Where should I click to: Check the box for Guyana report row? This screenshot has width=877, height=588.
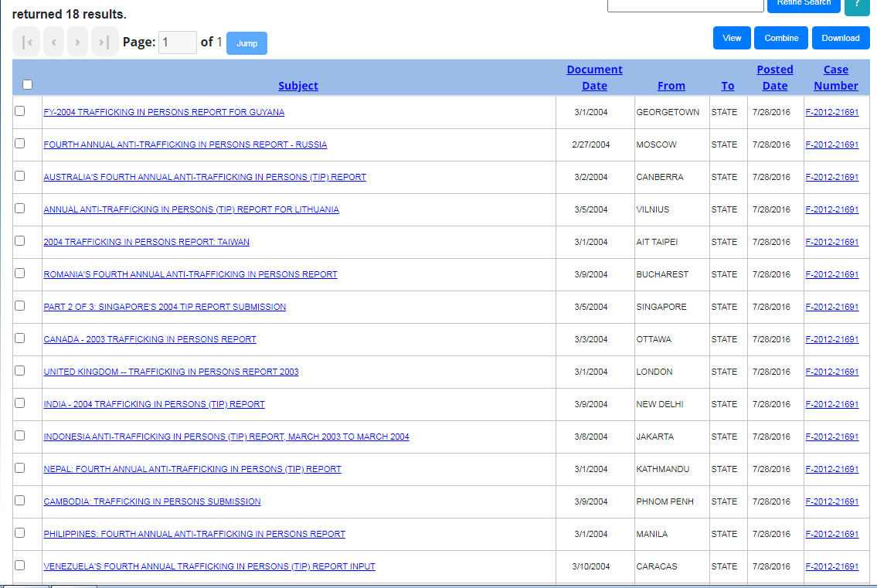20,110
